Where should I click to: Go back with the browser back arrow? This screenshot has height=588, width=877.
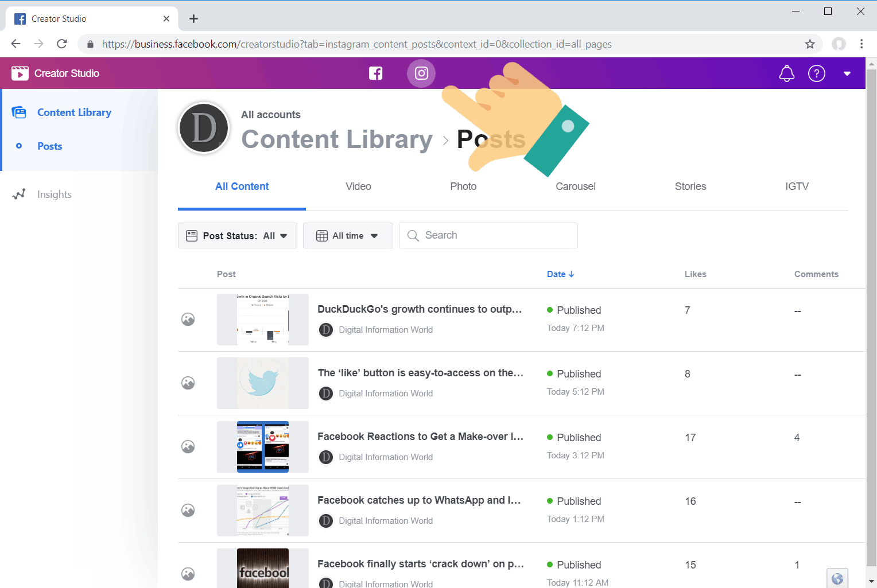click(x=15, y=44)
